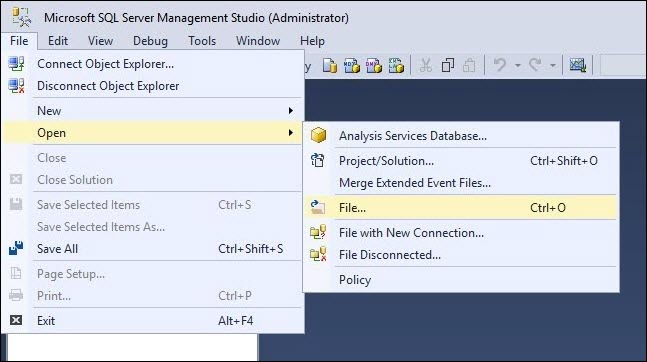Expand the New submenu arrow

291,111
